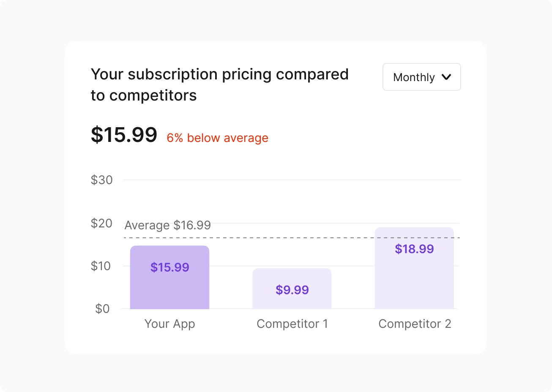Click the $9.99 bar value label

(292, 290)
